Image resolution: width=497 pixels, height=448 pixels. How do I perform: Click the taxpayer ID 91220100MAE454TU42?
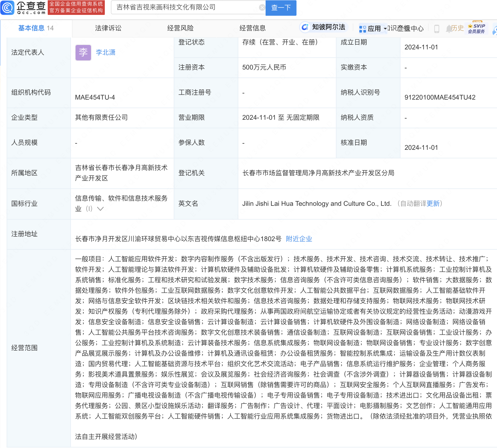(x=440, y=97)
